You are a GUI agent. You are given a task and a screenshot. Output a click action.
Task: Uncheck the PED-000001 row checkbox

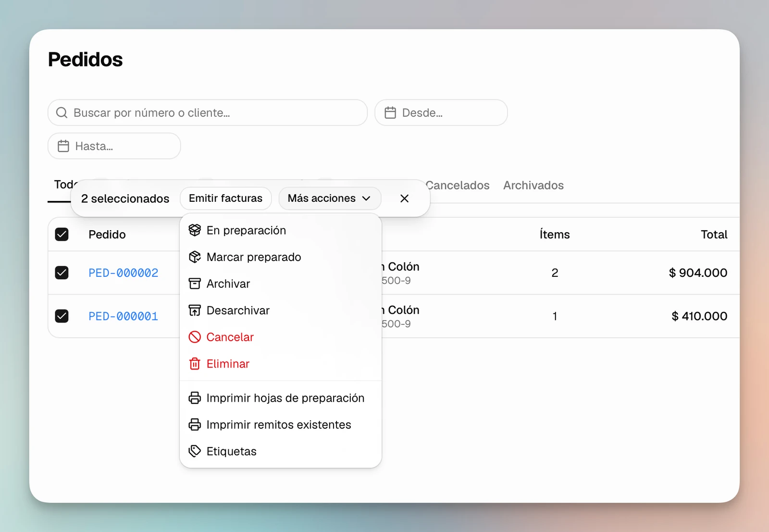point(62,316)
